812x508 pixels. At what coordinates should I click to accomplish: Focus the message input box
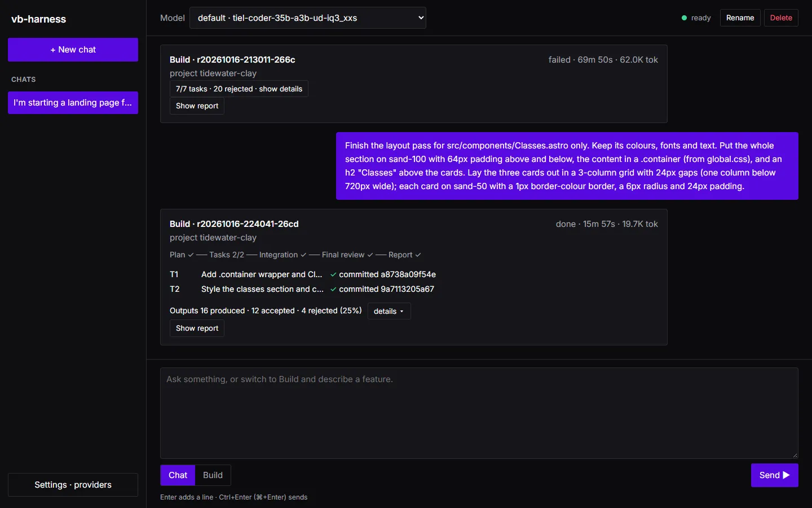[x=479, y=413]
